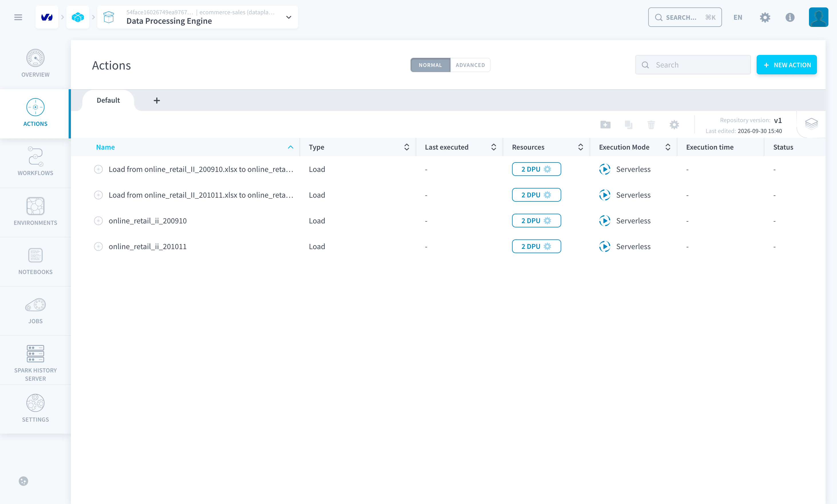Image resolution: width=837 pixels, height=504 pixels.
Task: Click in the Actions search field
Action: pyautogui.click(x=693, y=65)
